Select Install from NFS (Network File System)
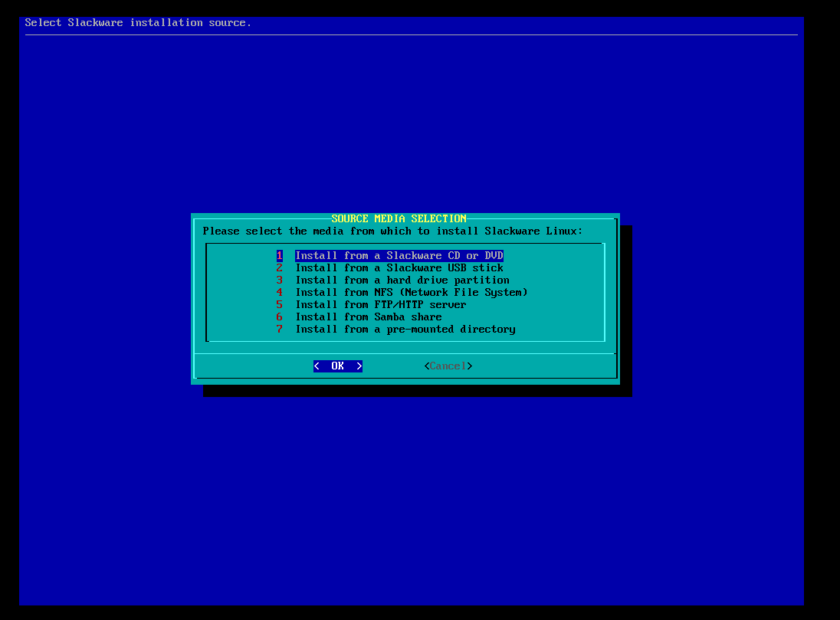The image size is (840, 620). pyautogui.click(x=411, y=293)
